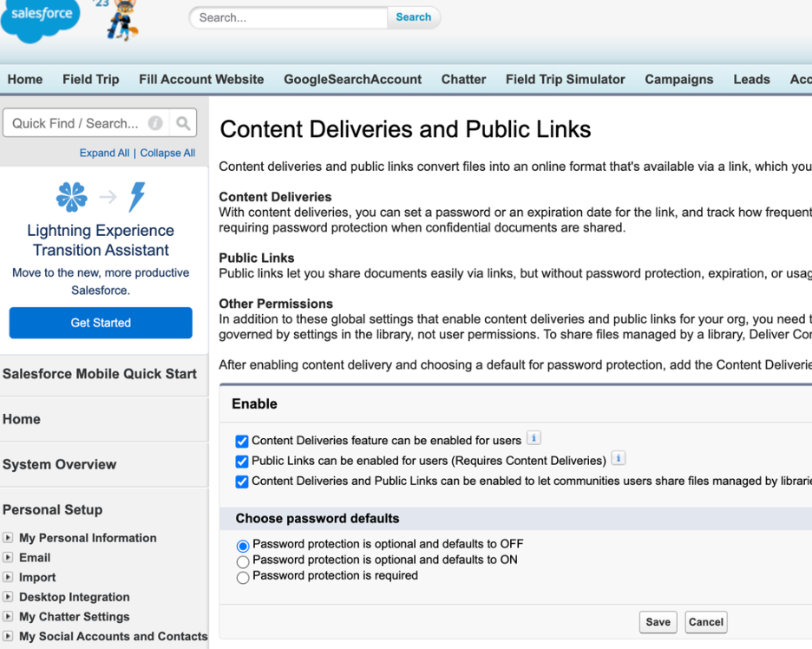Open the Import setup item
The width and height of the screenshot is (812, 649).
(37, 577)
